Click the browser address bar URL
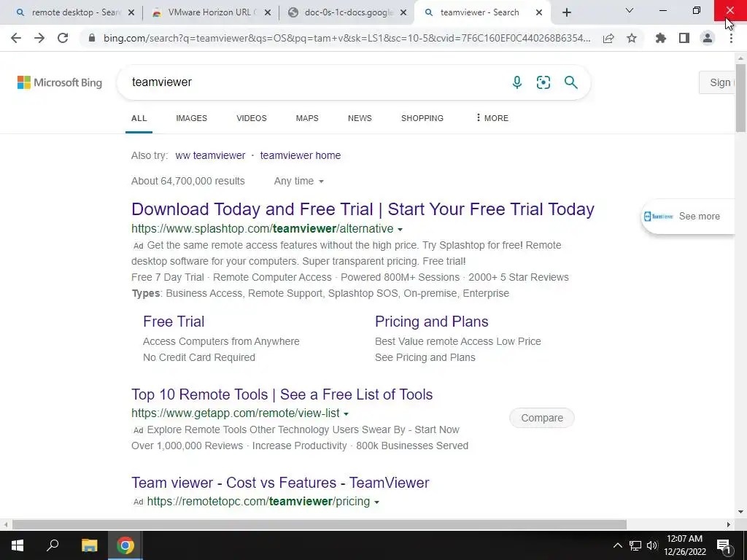 [x=347, y=38]
